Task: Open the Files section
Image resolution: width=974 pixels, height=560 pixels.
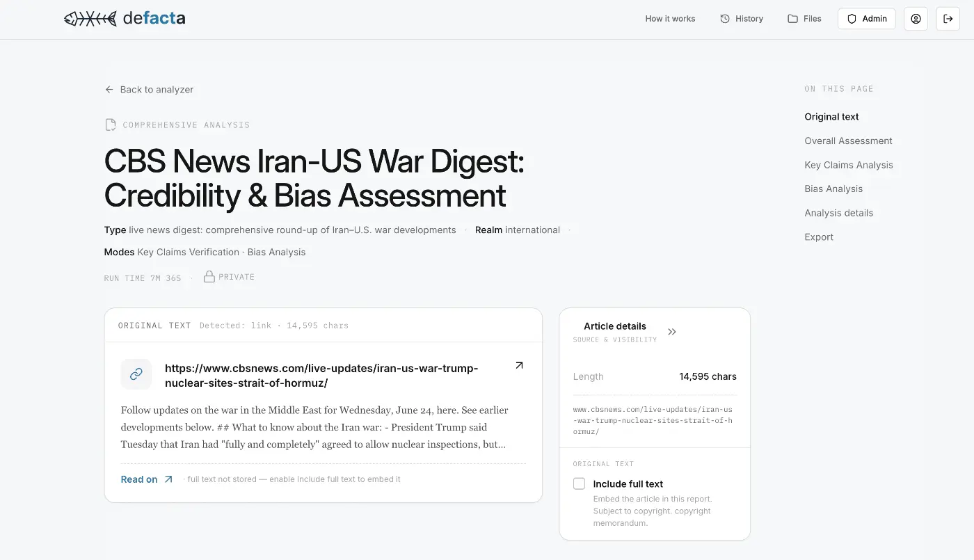Action: click(x=804, y=19)
